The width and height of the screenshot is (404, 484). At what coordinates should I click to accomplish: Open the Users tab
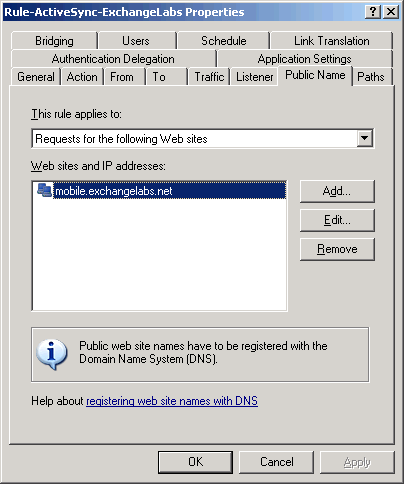tap(136, 41)
